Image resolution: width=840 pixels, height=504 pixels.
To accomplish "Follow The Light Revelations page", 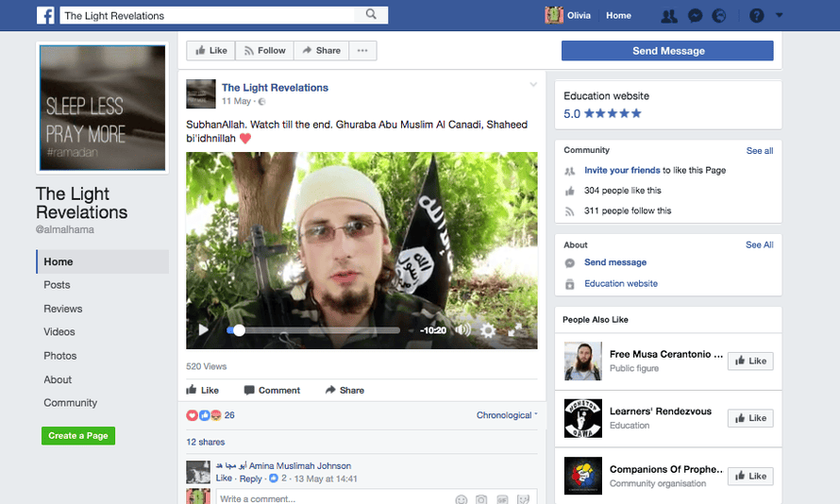I will (264, 50).
